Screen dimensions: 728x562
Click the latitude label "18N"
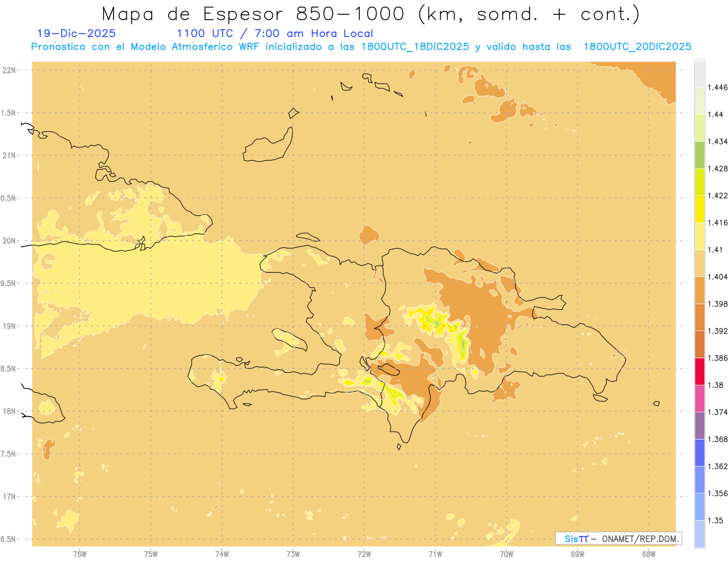click(x=10, y=411)
